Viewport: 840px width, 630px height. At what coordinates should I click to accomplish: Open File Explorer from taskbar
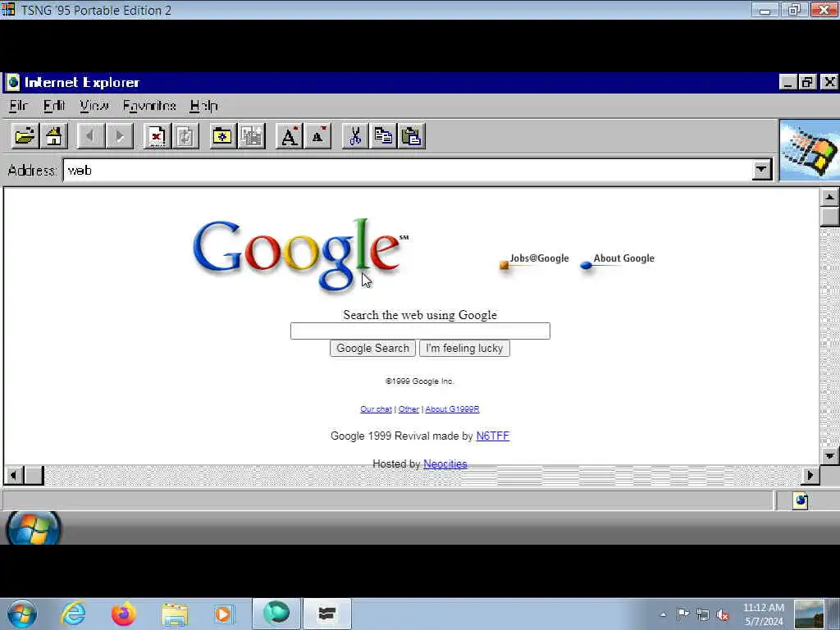pyautogui.click(x=175, y=615)
